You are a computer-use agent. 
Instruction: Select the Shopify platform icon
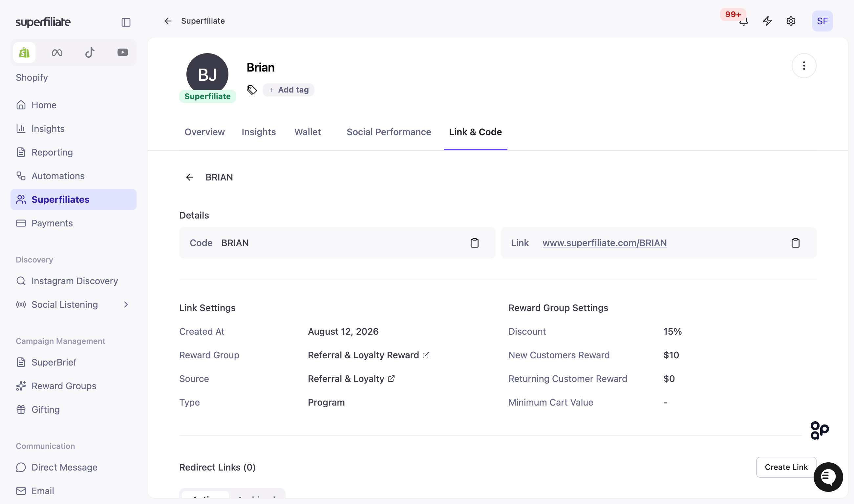click(x=24, y=52)
